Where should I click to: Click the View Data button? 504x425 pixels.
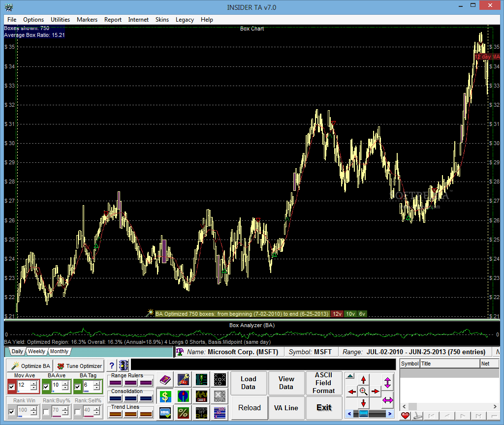coord(286,383)
